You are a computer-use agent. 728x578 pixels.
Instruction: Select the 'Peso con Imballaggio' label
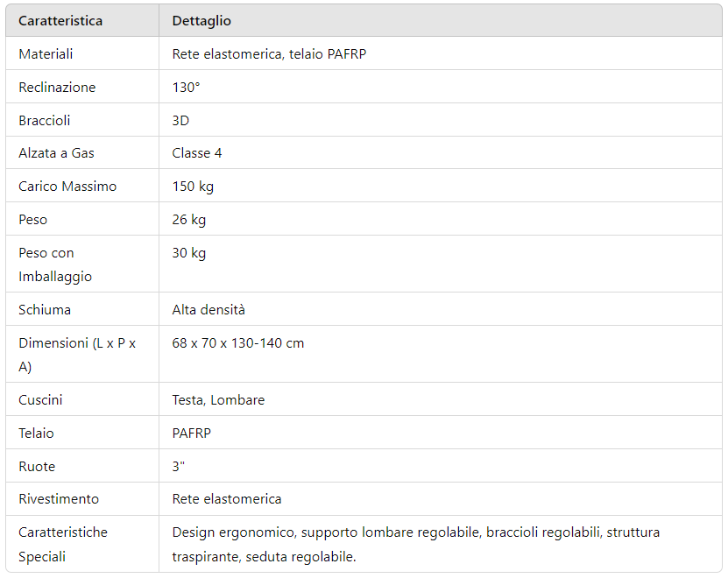[x=55, y=264]
